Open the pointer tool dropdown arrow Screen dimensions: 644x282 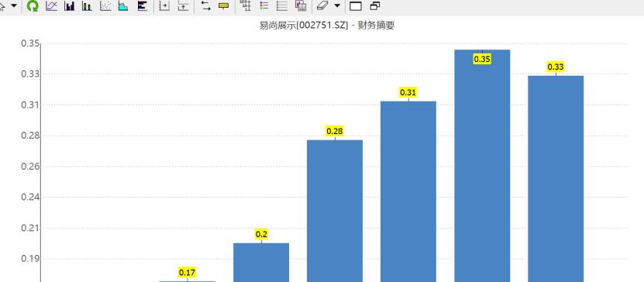(14, 5)
